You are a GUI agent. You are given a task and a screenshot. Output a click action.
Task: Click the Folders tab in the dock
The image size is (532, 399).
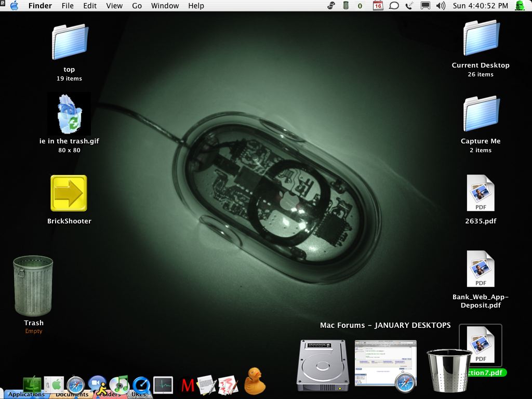(109, 394)
